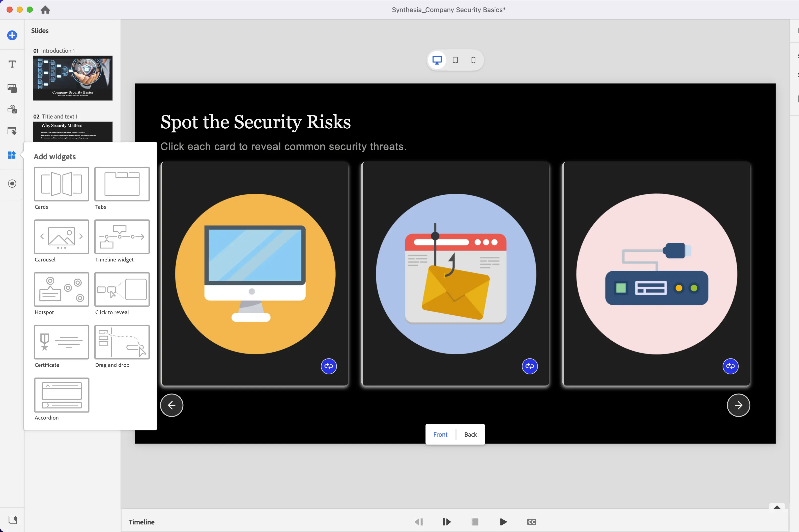Expand the Timeline panel with up arrow

tap(777, 508)
